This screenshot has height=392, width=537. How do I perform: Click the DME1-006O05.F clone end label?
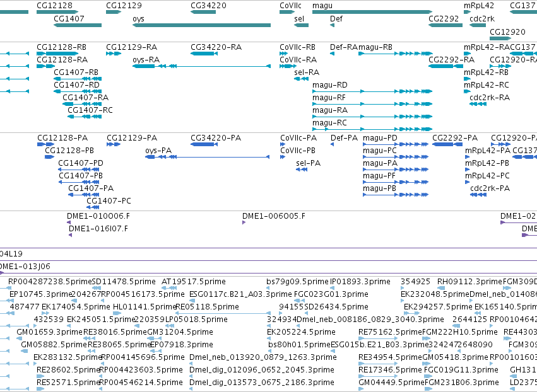click(x=274, y=216)
